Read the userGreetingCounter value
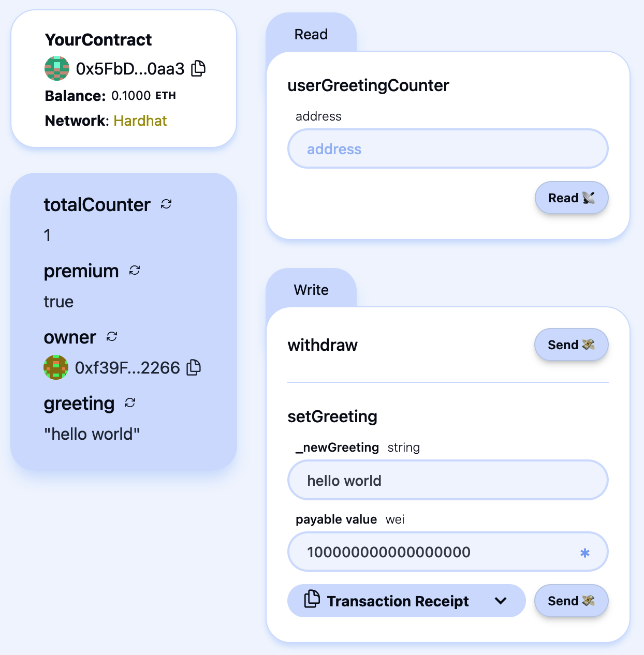The height and width of the screenshot is (655, 644). (x=571, y=198)
